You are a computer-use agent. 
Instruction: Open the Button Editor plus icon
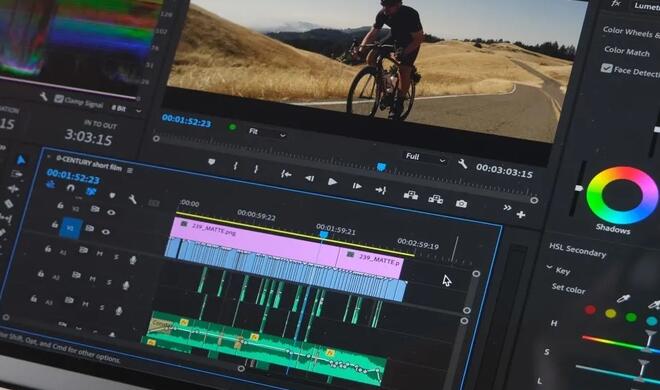[521, 215]
